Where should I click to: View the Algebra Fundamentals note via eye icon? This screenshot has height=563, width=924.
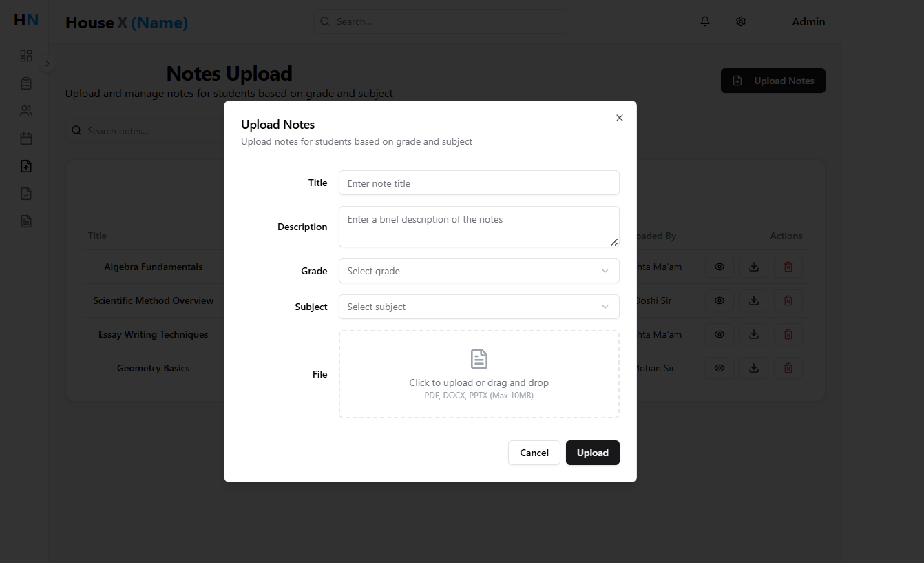(x=720, y=267)
